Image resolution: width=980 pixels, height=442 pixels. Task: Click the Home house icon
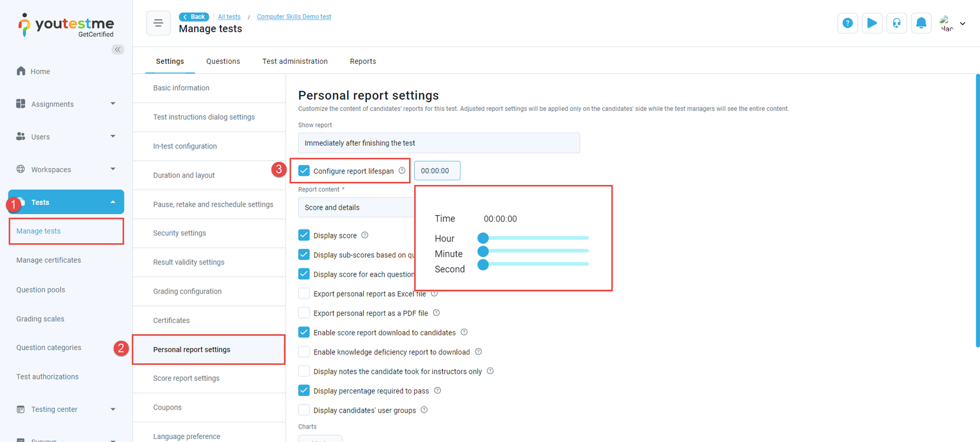21,71
